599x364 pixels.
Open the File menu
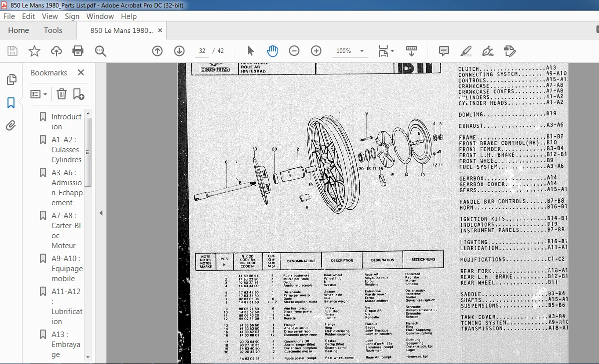click(9, 16)
